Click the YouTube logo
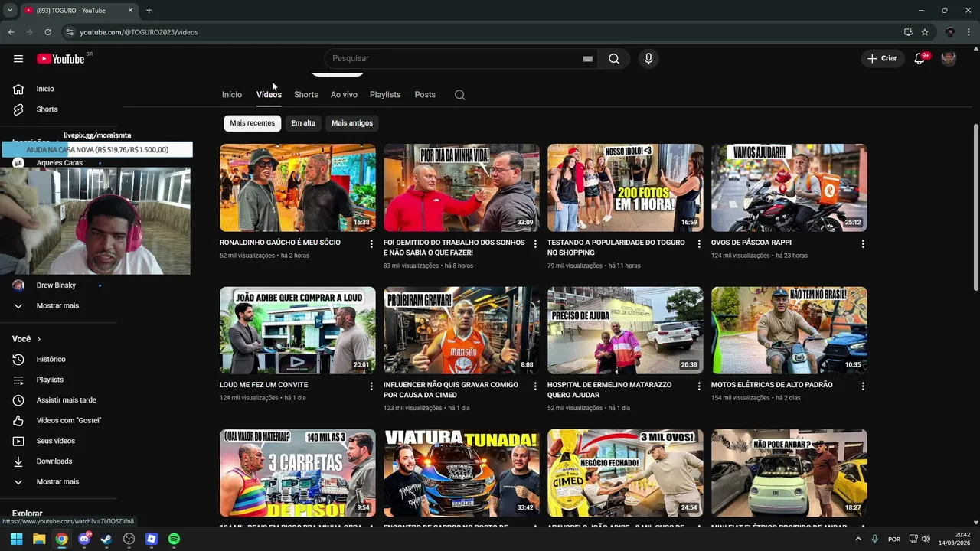980x551 pixels. click(x=60, y=59)
